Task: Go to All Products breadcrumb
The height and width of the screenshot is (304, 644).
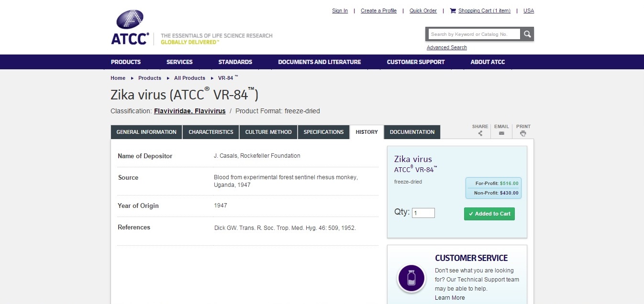Action: pyautogui.click(x=189, y=78)
